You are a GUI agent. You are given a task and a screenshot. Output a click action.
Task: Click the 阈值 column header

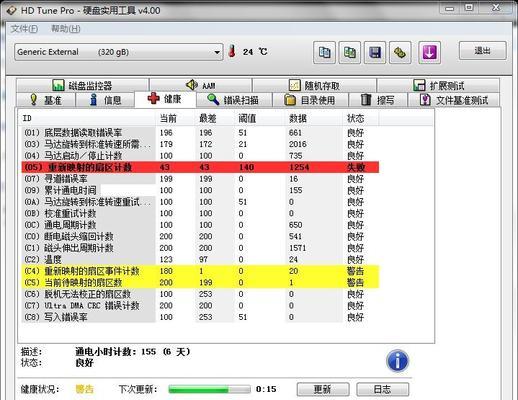[260, 118]
